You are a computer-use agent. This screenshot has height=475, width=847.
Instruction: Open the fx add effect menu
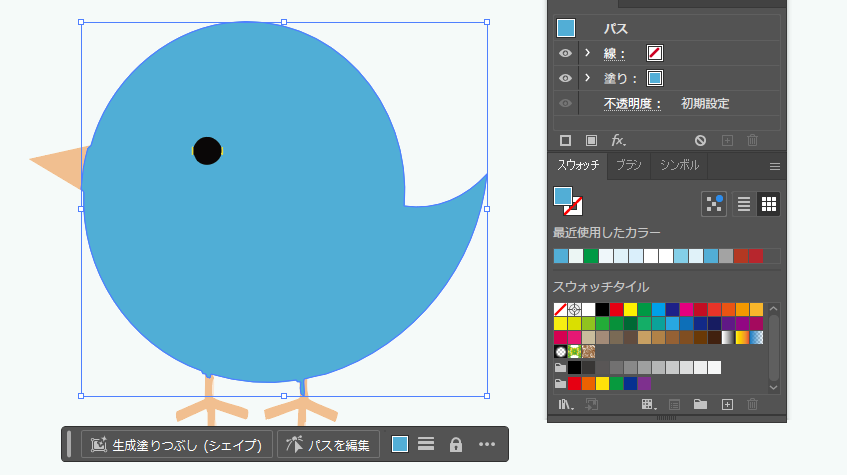619,141
